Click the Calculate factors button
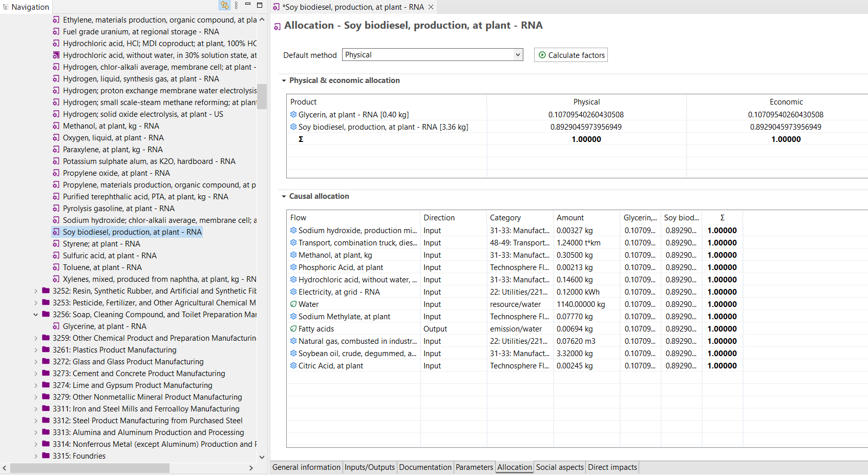868x475 pixels. pos(571,55)
